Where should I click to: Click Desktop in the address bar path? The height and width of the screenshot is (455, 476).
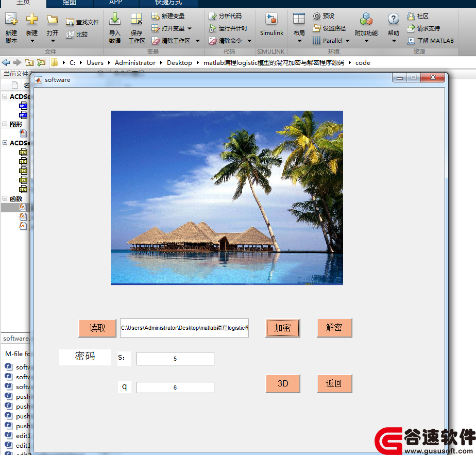[179, 62]
